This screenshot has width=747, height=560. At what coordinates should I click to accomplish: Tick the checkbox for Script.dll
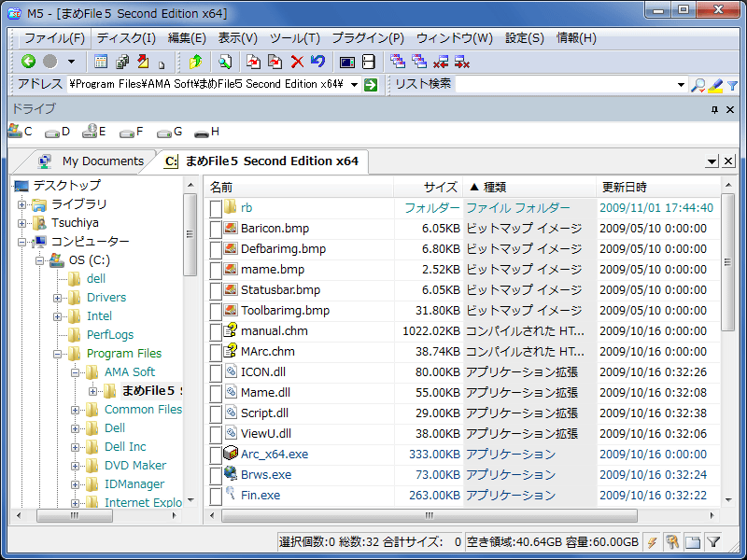[x=216, y=413]
